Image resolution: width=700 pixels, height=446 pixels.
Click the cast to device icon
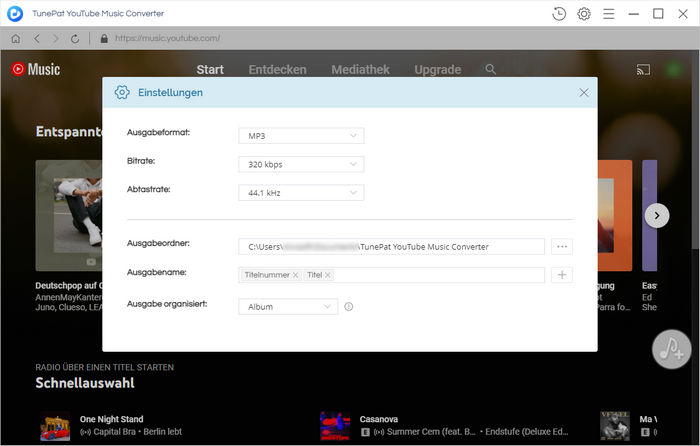643,70
